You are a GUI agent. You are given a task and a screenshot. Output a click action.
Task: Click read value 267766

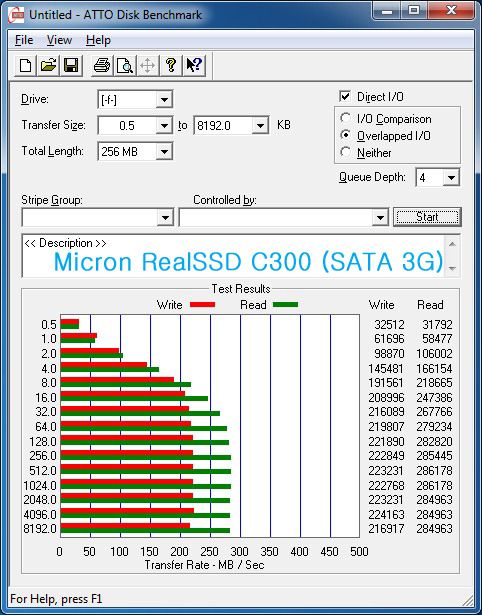434,411
